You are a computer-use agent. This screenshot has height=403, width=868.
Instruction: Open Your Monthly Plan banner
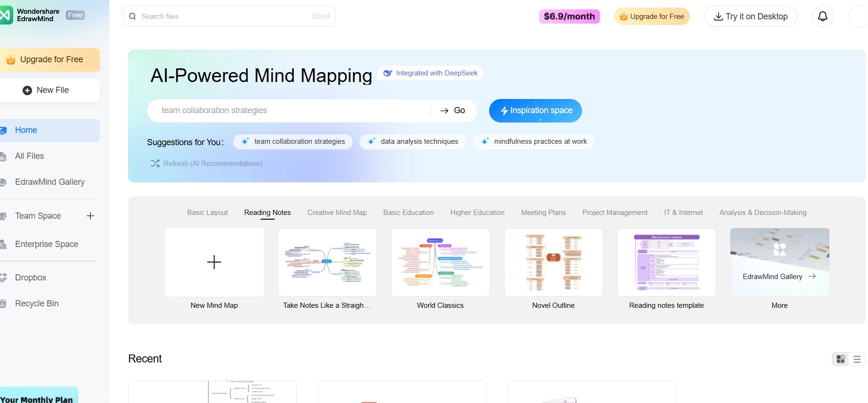pos(39,395)
